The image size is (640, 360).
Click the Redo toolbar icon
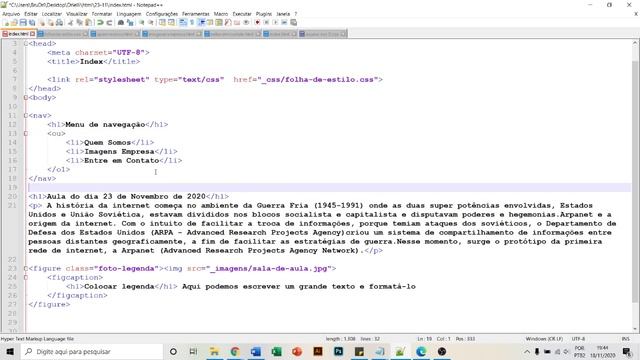(109, 22)
